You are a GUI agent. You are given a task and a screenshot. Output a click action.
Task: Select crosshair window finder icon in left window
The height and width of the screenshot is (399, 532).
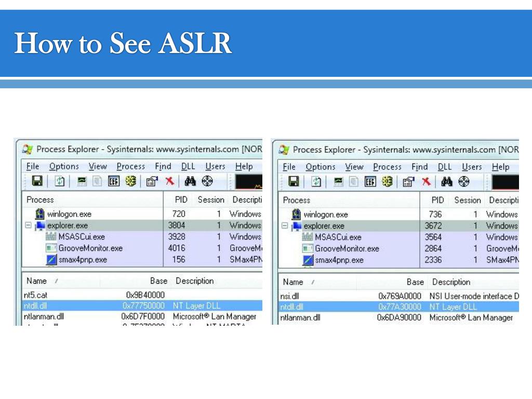pos(207,181)
